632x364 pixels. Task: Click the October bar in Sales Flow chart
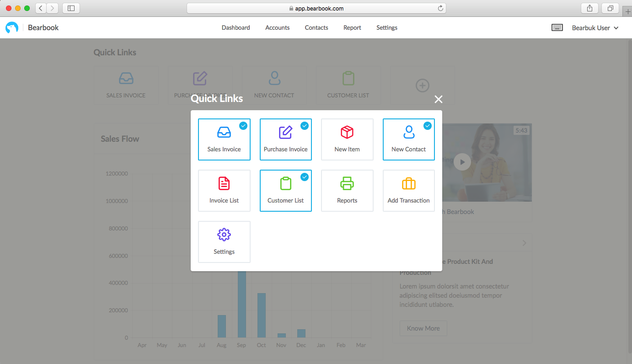pos(262,316)
